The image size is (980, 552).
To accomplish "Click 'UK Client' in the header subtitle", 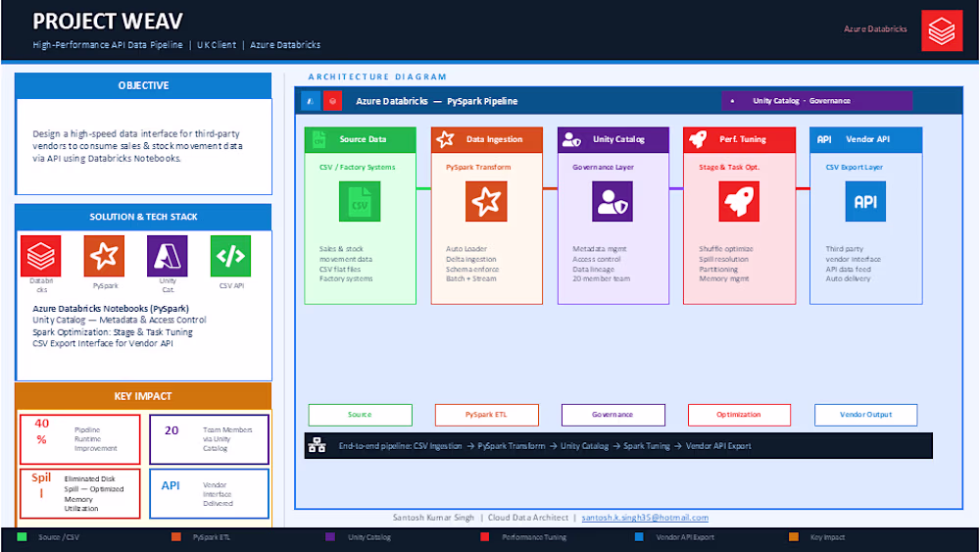I will pos(217,45).
